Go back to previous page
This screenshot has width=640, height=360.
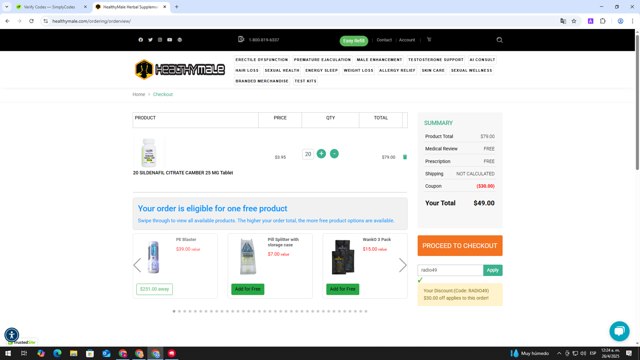tap(7, 21)
